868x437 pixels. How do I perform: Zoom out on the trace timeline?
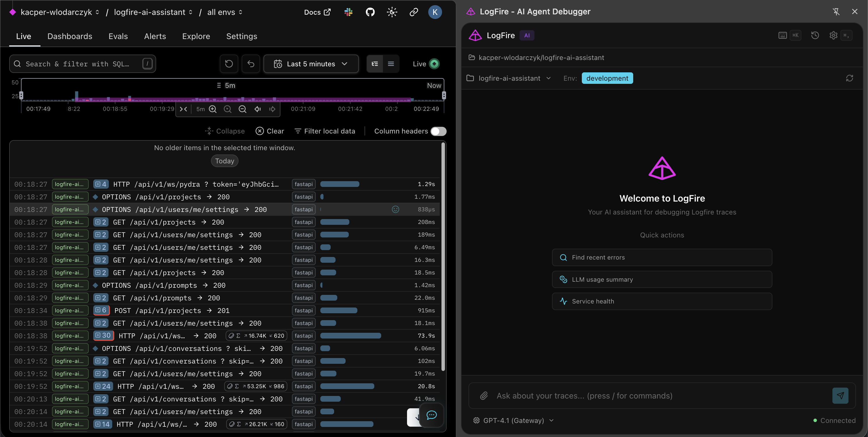click(243, 109)
